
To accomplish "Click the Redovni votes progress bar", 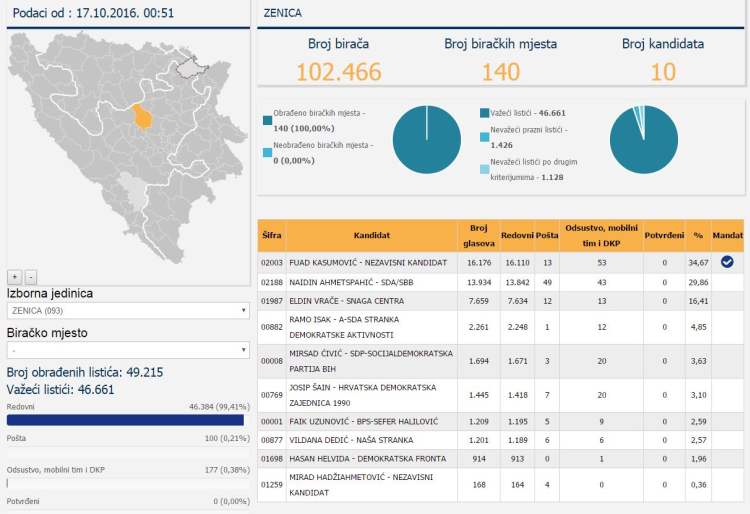I will (126, 420).
